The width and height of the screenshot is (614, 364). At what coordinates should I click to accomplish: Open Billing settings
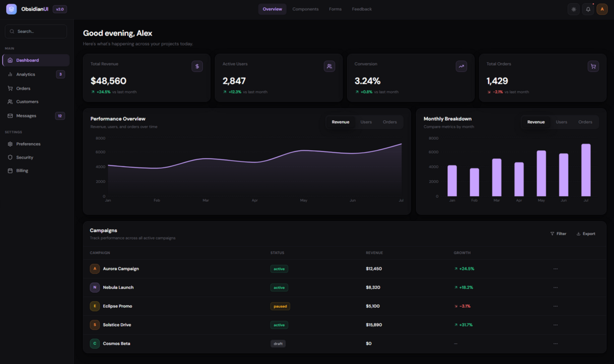[x=36, y=170]
